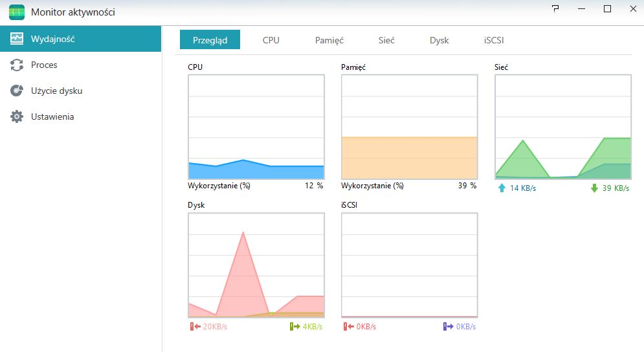Switch to the iSCSI tab
Screen dimensions: 644x352
494,40
